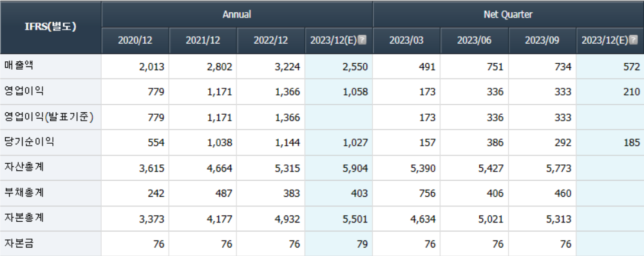Select the 영업이익(발표기준) row label
This screenshot has height=256, width=644.
[x=49, y=117]
